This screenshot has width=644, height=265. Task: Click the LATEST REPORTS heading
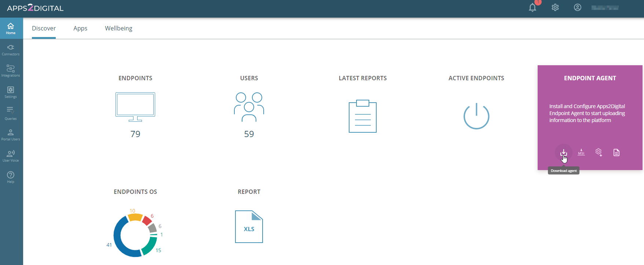pyautogui.click(x=363, y=78)
